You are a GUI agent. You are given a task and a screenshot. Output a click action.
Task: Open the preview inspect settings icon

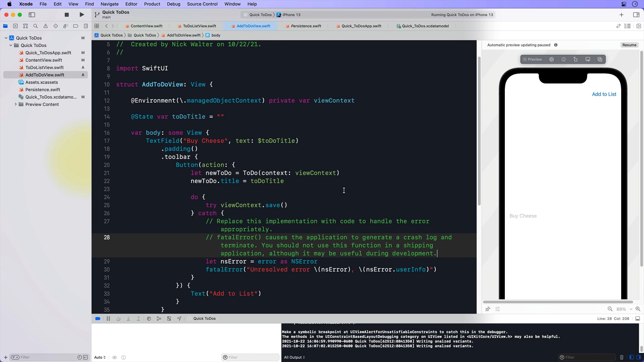pyautogui.click(x=563, y=59)
